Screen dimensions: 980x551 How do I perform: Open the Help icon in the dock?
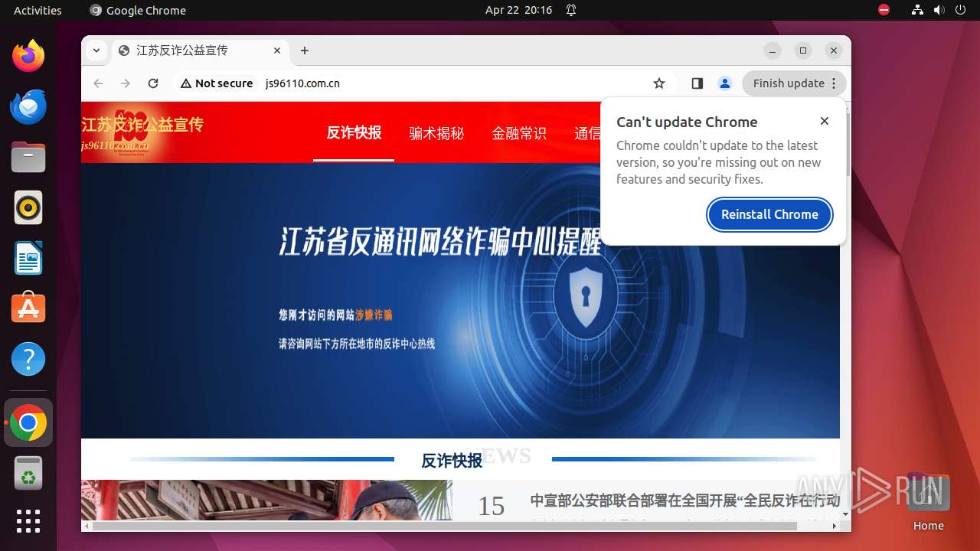pos(28,359)
